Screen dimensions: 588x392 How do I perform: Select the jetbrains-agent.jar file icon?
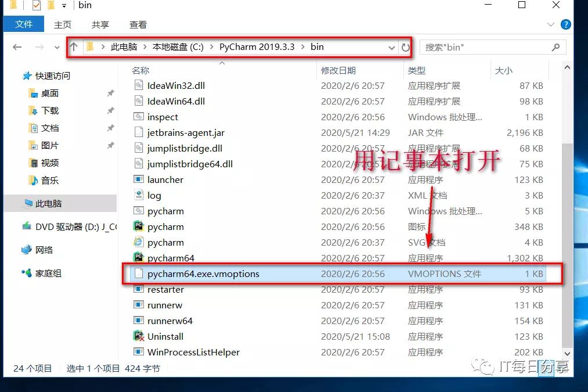tap(139, 132)
